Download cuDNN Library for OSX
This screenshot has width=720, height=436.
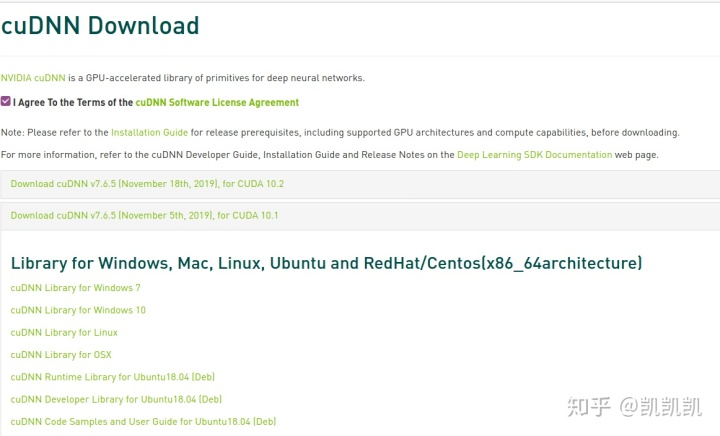point(61,355)
